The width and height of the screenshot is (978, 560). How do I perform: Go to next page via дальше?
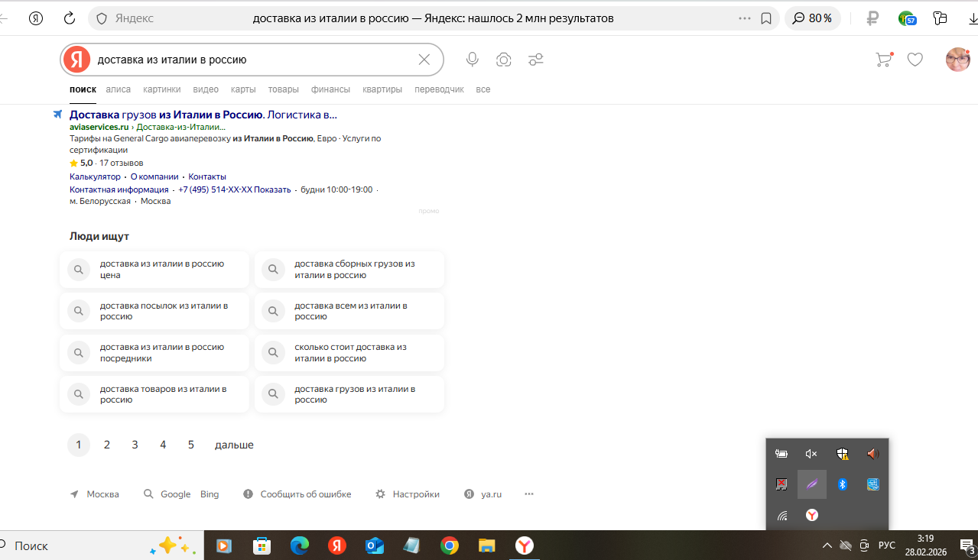click(234, 445)
